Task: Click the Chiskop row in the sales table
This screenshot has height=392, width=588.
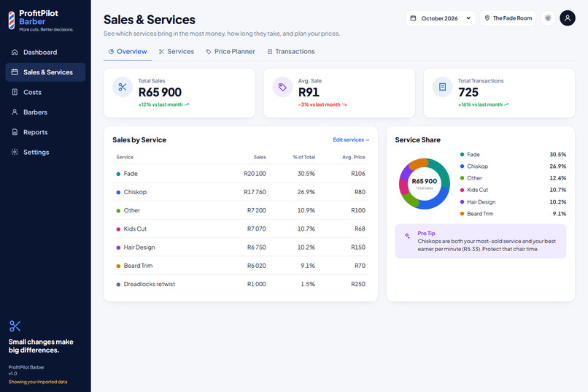Action: pos(241,192)
